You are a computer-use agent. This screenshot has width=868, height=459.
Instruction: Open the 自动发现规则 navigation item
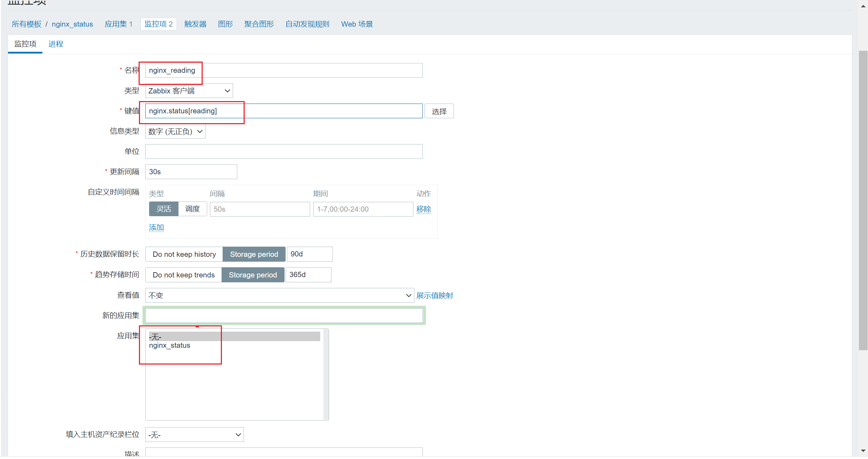coord(308,24)
